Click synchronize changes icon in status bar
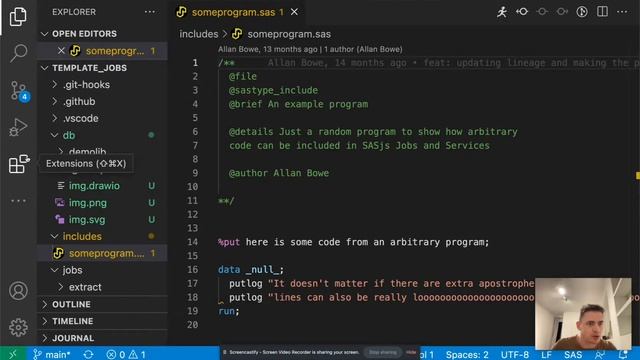Viewport: 640px width, 360px height. pos(89,354)
